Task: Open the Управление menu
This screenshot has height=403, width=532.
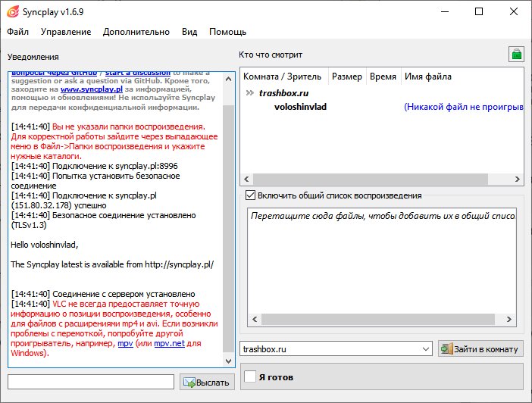Action: (x=66, y=32)
